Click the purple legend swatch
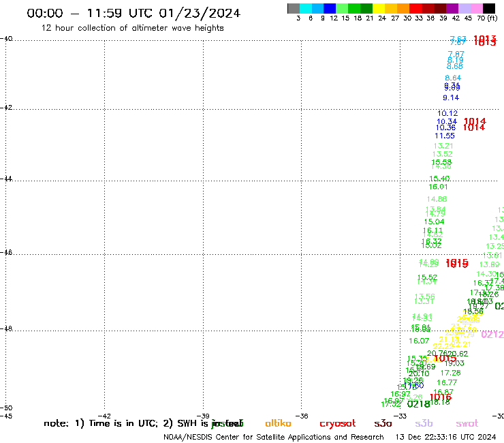This screenshot has width=504, height=443. click(452, 8)
